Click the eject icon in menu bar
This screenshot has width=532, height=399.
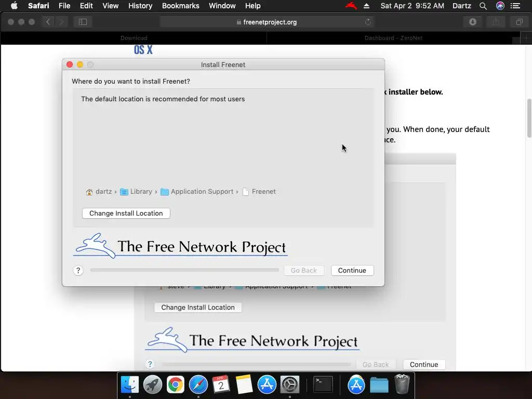[x=366, y=6]
